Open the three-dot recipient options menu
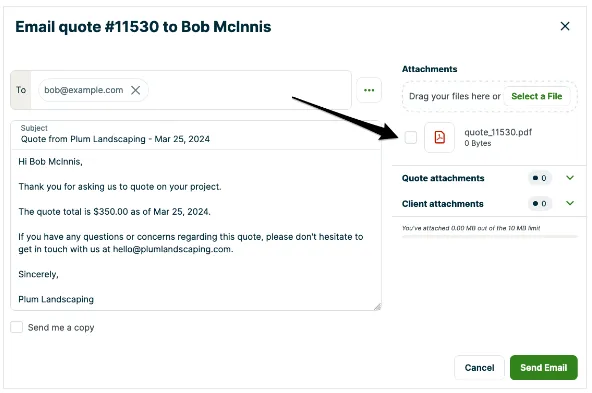Screen dimensions: 592x393 pyautogui.click(x=369, y=90)
